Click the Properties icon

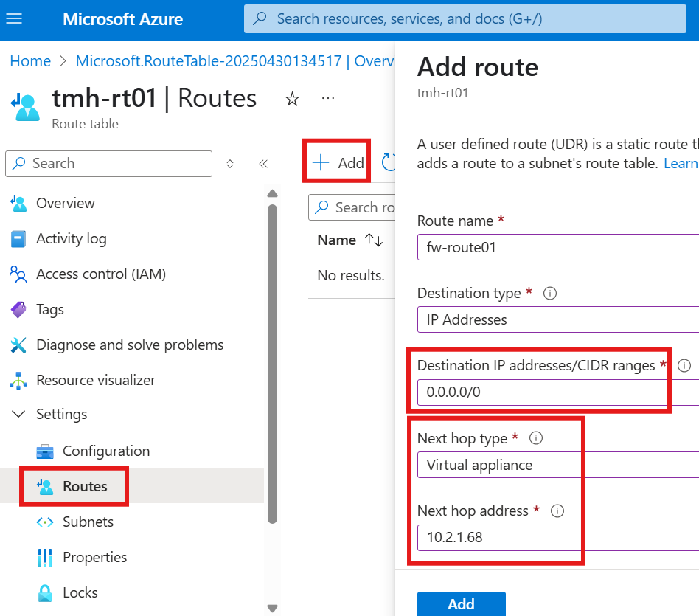pos(45,558)
